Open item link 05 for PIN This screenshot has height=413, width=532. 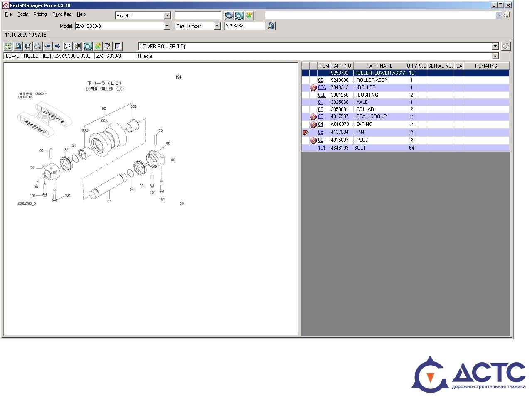coord(320,132)
